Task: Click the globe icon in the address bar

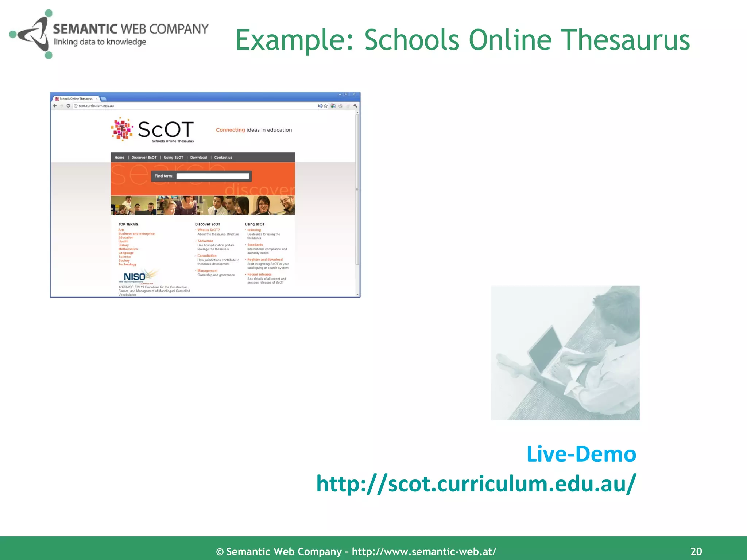Action: pos(76,106)
